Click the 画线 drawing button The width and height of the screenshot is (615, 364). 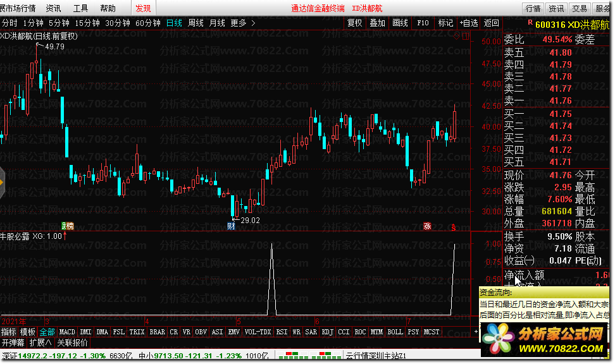400,23
